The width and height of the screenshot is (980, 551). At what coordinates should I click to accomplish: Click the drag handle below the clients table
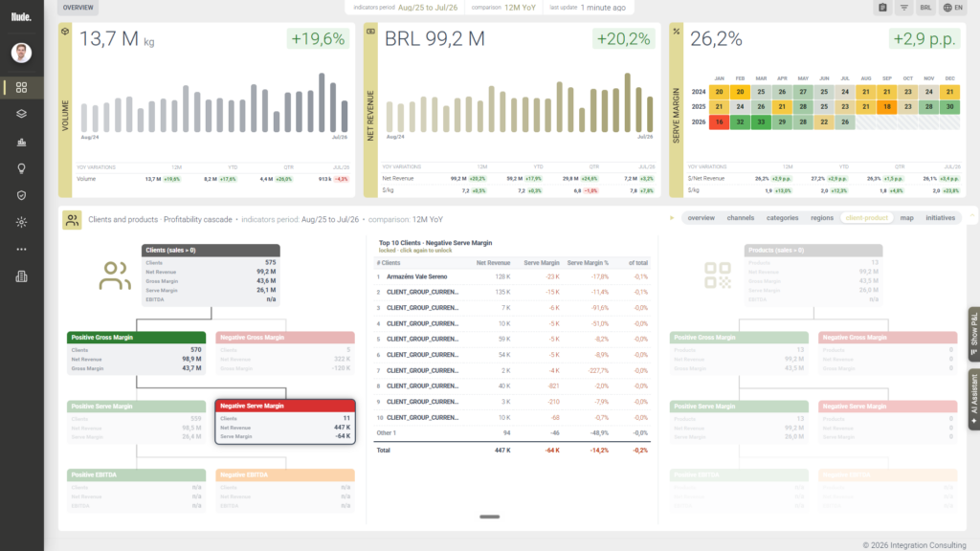coord(489,517)
